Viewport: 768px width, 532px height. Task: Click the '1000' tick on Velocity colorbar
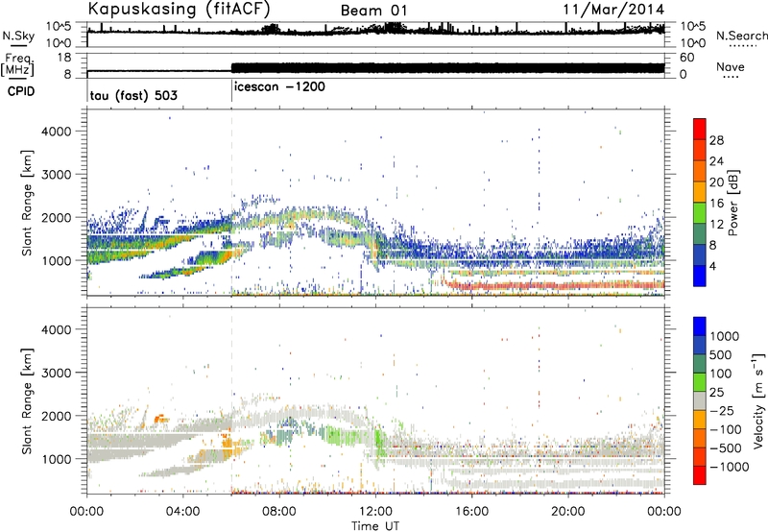tap(725, 336)
